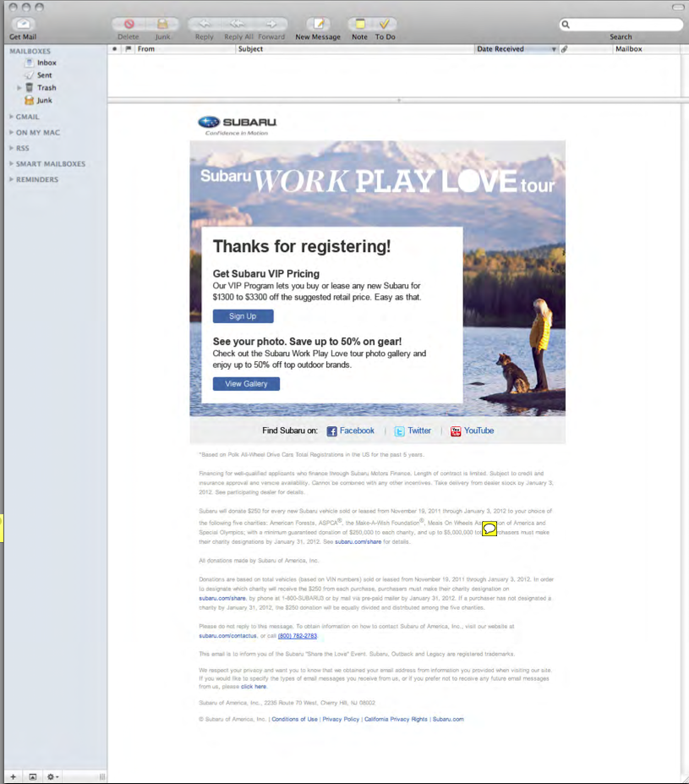The image size is (689, 784).
Task: Click the Get Mail toolbar icon
Action: click(x=23, y=24)
